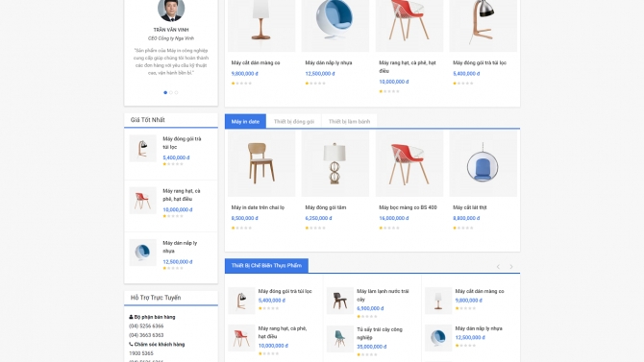This screenshot has width=644, height=362.
Task: Open Máy dán nắp ly nhựa top product link
Action: click(329, 62)
